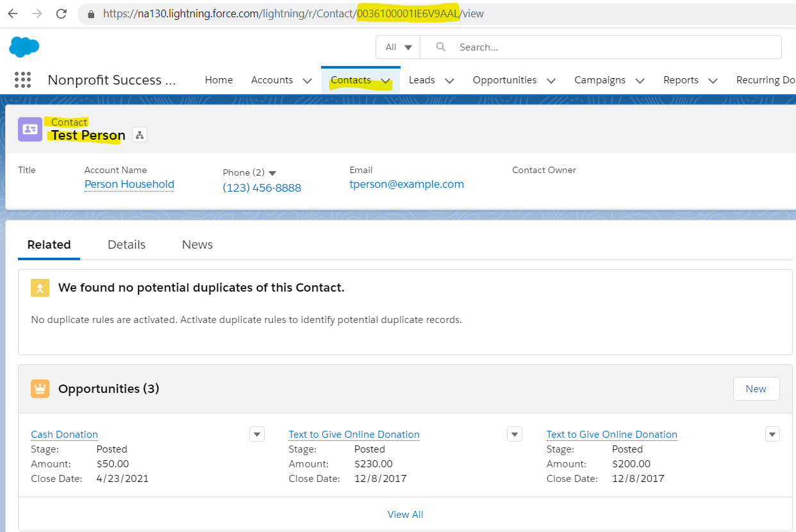Open Text to Give donation of $230.00
This screenshot has height=532, width=796.
(x=354, y=435)
